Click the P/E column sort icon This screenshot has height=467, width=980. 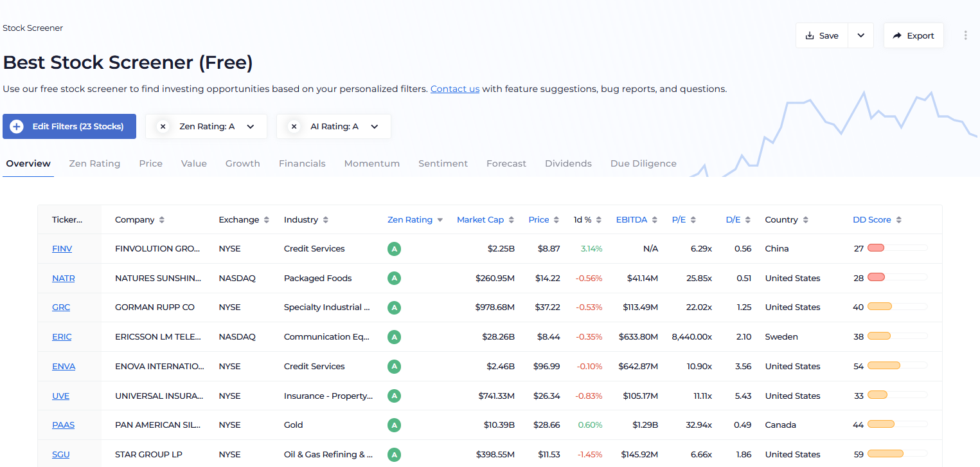coord(693,220)
